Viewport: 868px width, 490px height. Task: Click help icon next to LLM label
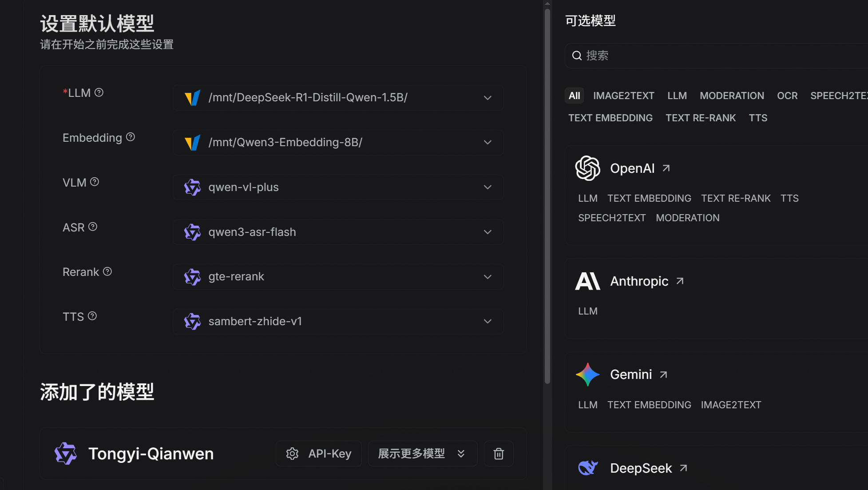tap(99, 92)
